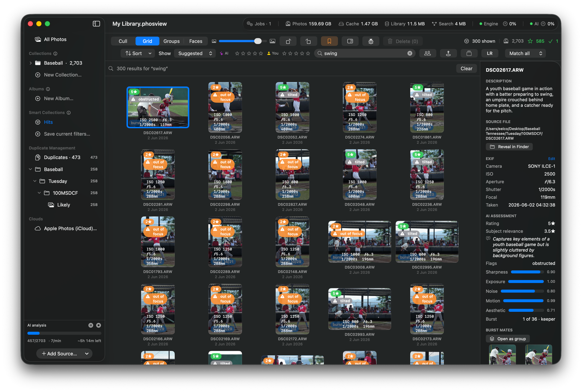This screenshot has width=582, height=392.
Task: Click the AI analysis progress bar
Action: tap(64, 333)
